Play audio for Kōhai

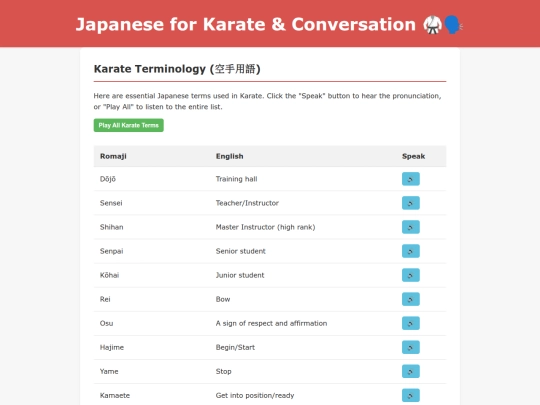[411, 275]
